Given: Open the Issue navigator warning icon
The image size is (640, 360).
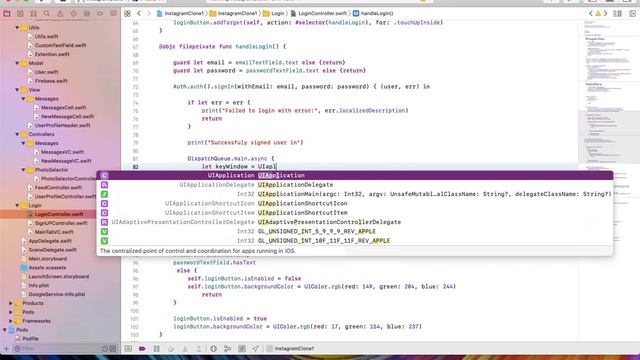Looking at the screenshot, I should 60,13.
